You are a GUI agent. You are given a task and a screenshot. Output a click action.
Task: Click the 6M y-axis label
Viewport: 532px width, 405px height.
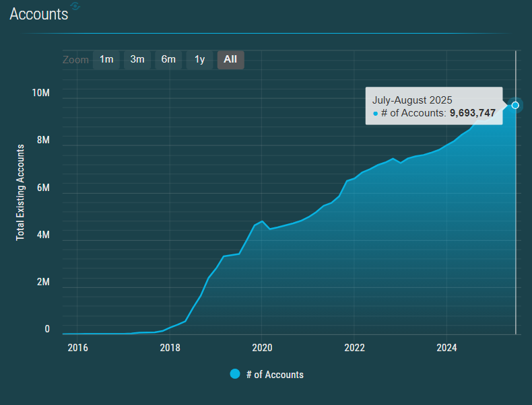click(x=43, y=188)
